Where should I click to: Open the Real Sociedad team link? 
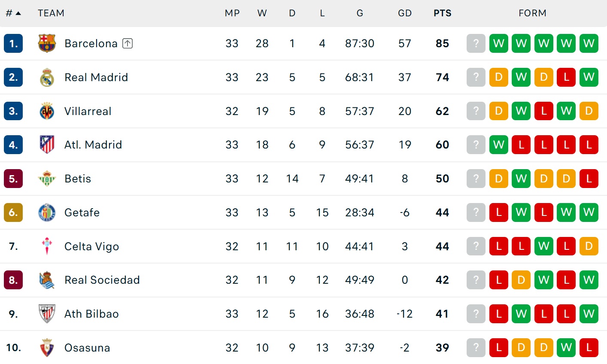[x=102, y=280]
